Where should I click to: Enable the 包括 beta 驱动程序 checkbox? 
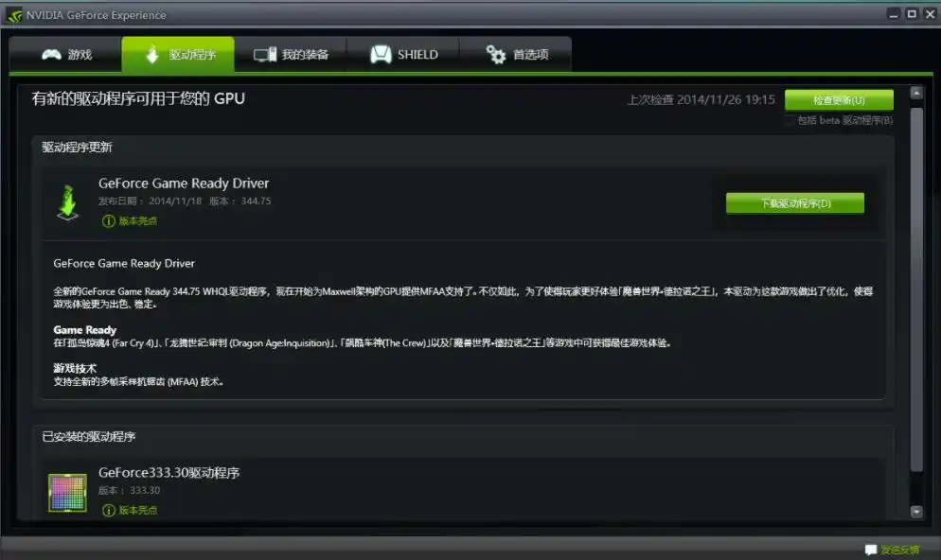tap(790, 120)
